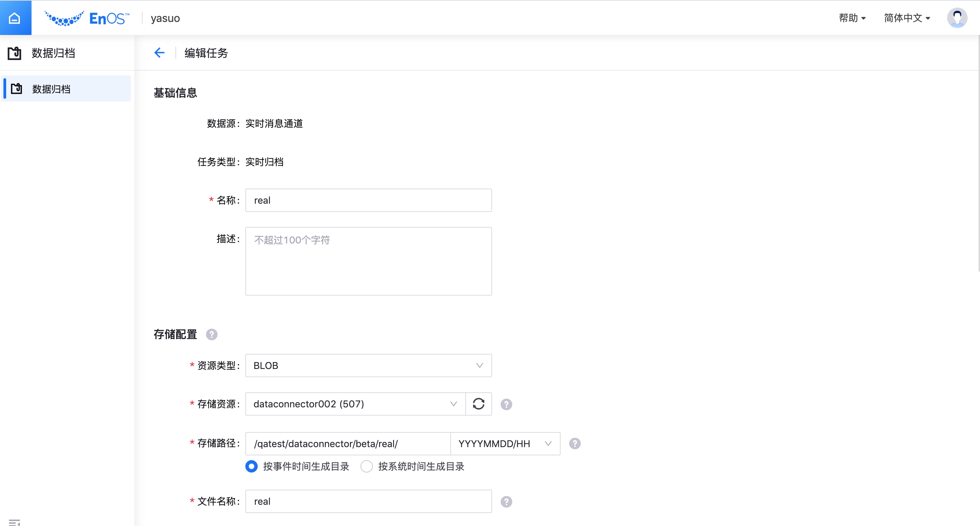Click help icon beside 存储配置 heading
980x526 pixels.
pyautogui.click(x=211, y=334)
